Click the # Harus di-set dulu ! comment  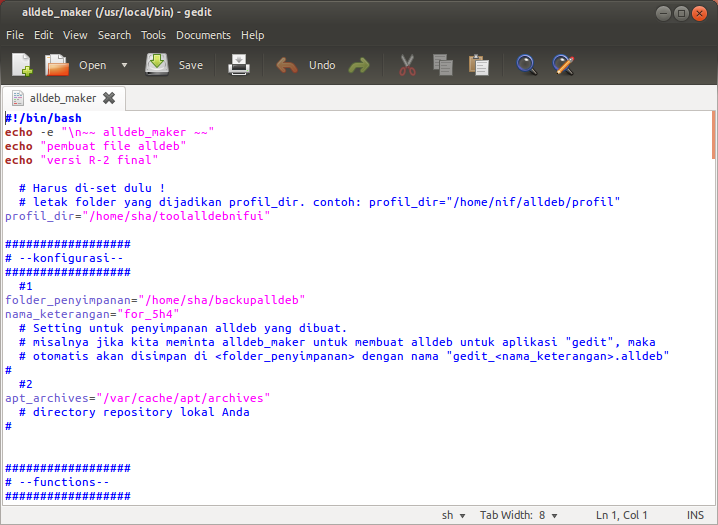pos(92,188)
